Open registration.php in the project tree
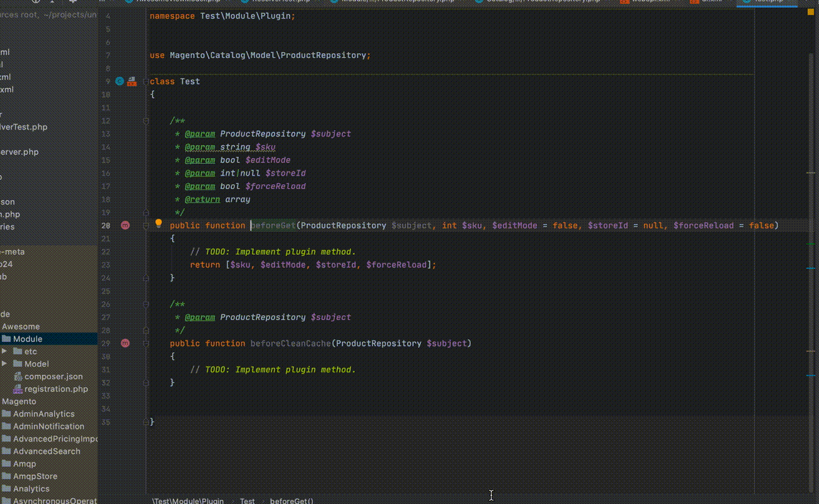This screenshot has height=504, width=819. (x=55, y=389)
